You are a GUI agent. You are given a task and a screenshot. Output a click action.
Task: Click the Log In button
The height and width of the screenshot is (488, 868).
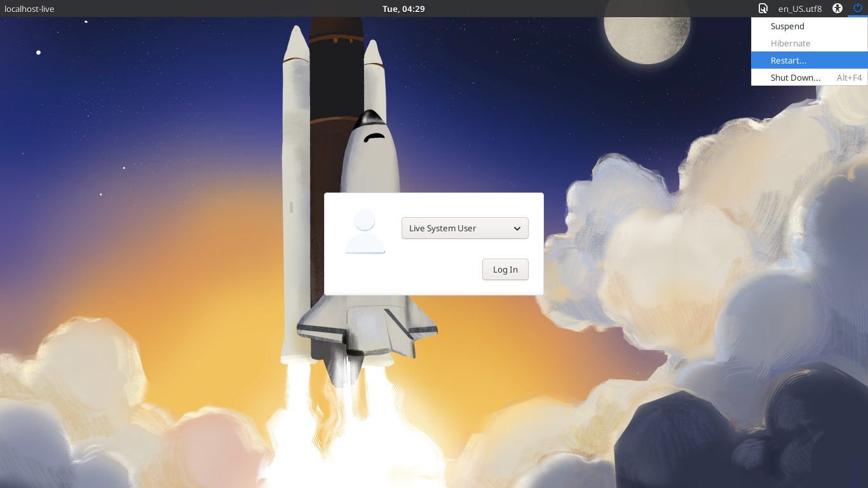click(505, 269)
